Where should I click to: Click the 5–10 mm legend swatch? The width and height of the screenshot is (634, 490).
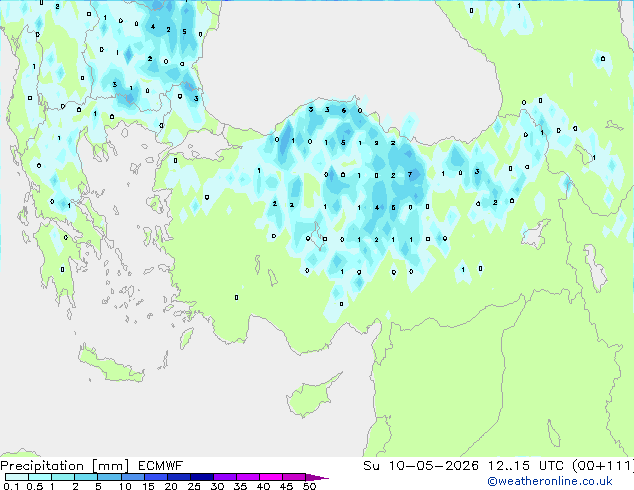[x=109, y=477]
